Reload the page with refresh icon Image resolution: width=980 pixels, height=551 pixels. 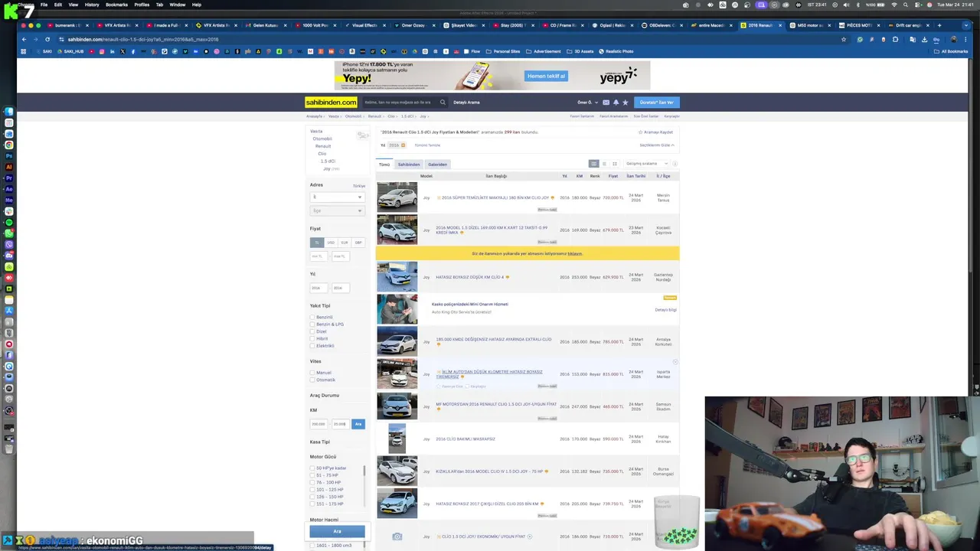(47, 39)
